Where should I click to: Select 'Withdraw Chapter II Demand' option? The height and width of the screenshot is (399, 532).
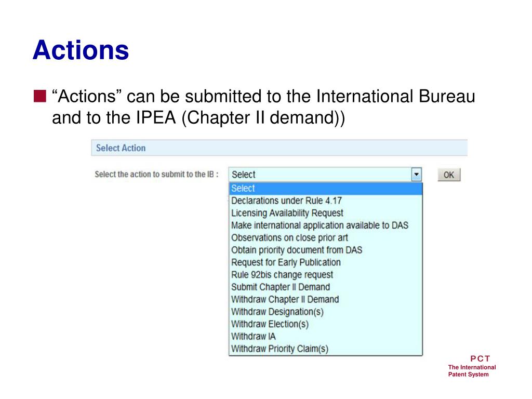pos(326,299)
